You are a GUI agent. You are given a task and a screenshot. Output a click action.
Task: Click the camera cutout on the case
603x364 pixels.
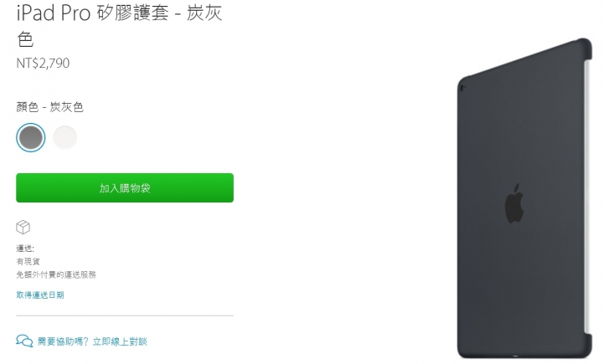pyautogui.click(x=461, y=88)
